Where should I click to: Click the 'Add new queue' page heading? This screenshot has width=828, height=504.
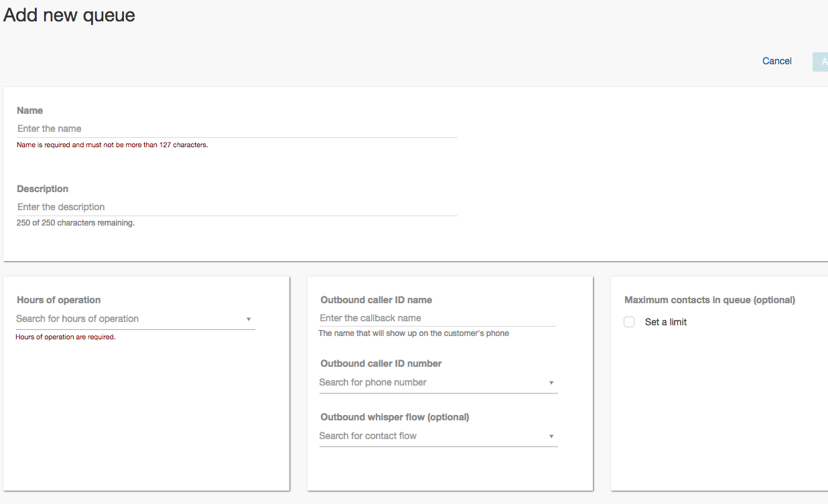coord(69,15)
